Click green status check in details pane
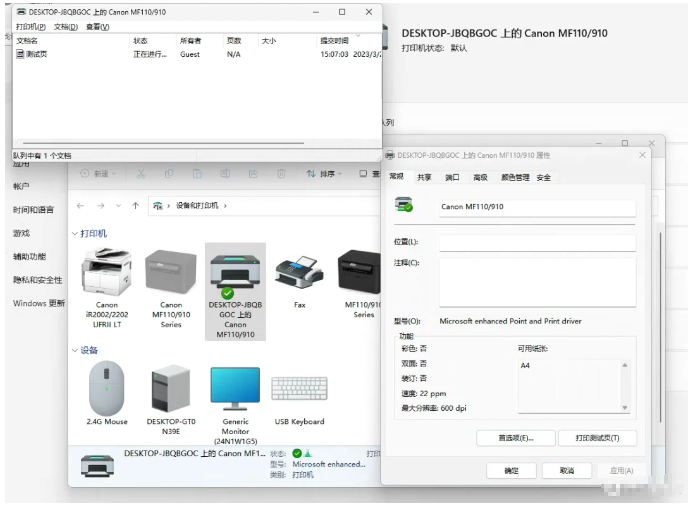 pos(297,453)
